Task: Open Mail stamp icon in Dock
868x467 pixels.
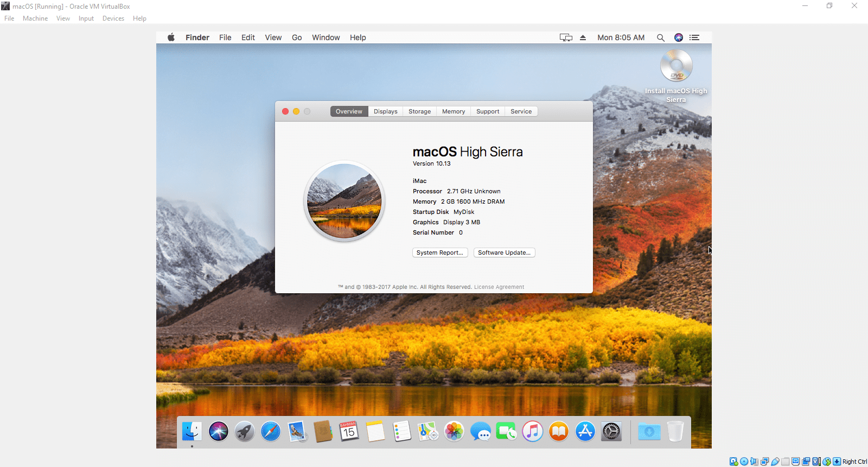Action: 297,432
